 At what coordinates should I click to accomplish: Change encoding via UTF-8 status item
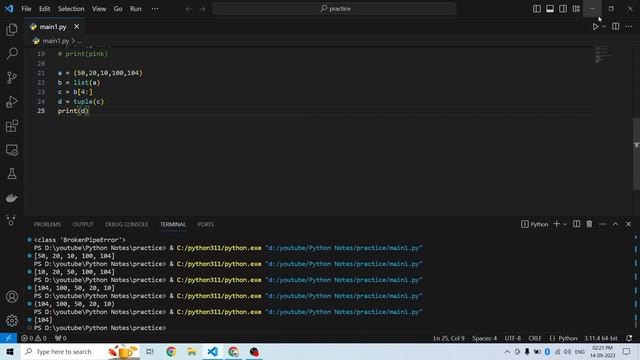513,338
